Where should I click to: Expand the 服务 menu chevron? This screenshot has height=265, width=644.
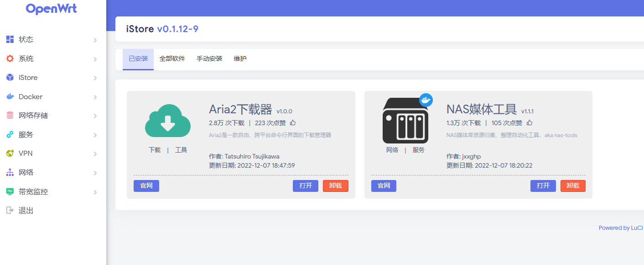pyautogui.click(x=95, y=135)
